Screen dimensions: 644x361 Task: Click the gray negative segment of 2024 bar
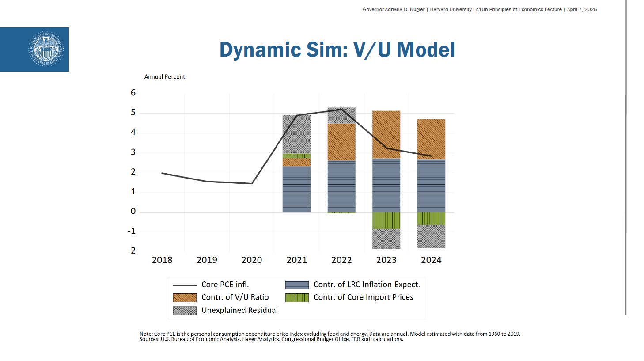[431, 236]
